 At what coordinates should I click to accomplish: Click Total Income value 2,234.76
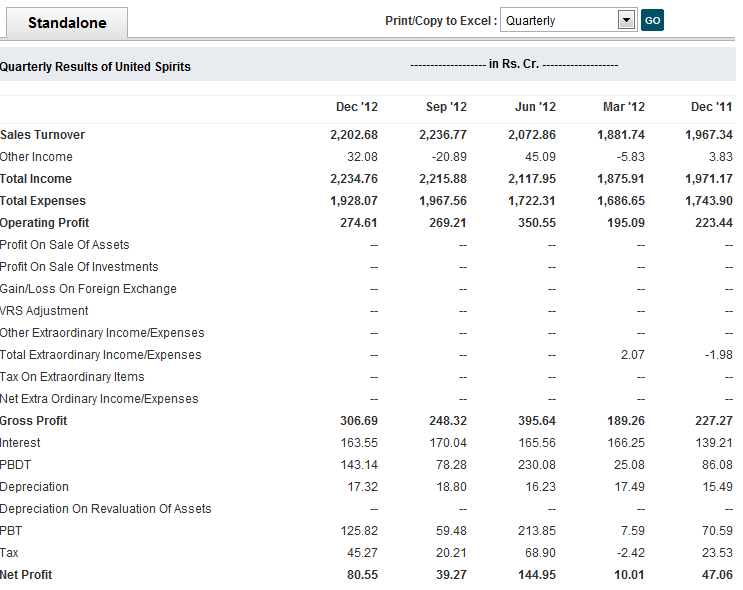(354, 179)
